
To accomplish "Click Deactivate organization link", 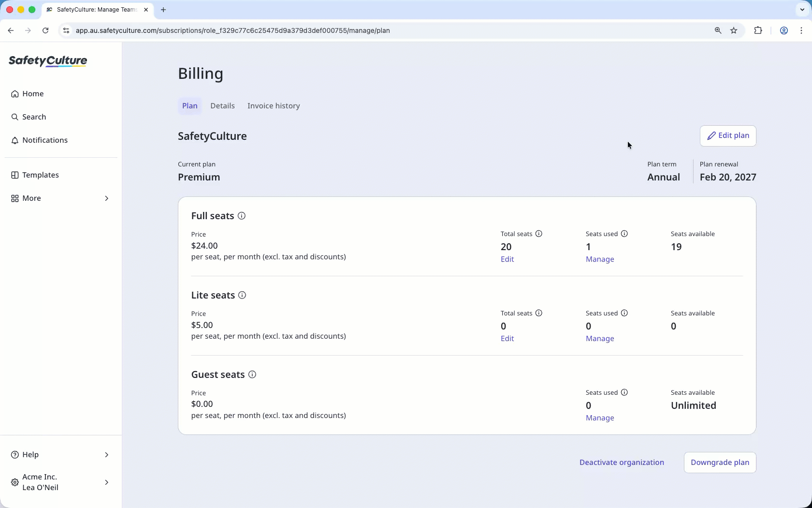I will coord(622,463).
